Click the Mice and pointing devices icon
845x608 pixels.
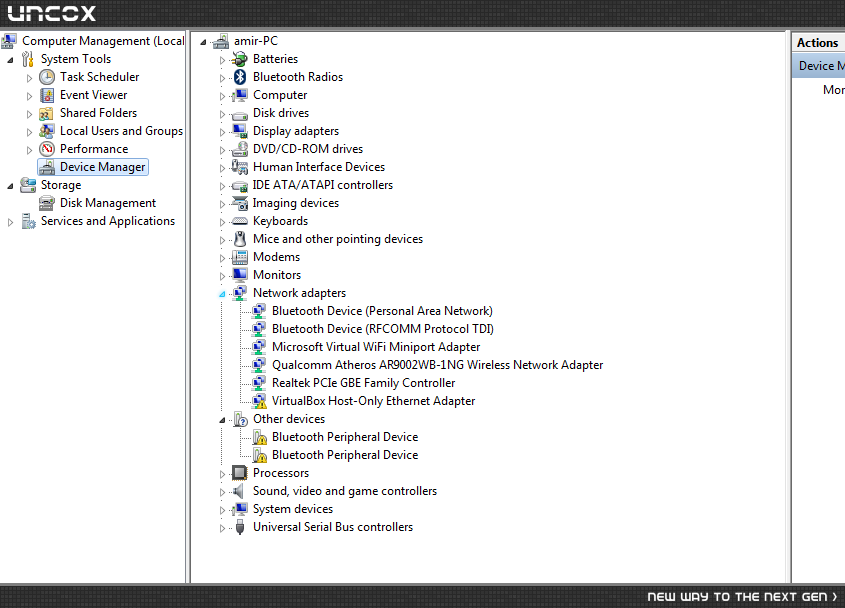pos(240,239)
